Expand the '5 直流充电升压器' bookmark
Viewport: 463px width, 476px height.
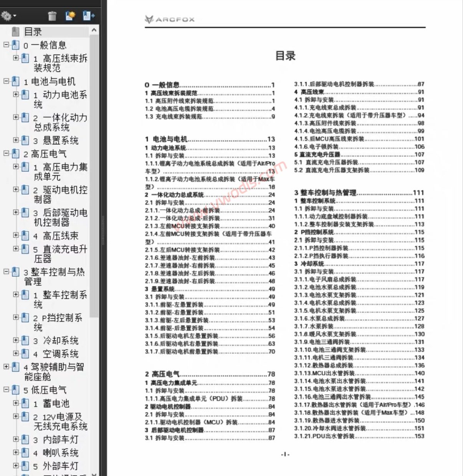(x=16, y=249)
